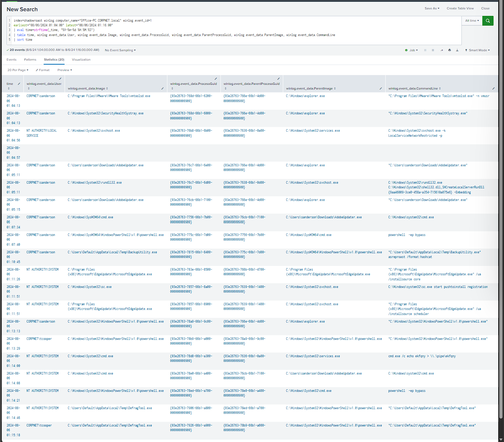Open No Event Sampling dropdown
504x442 pixels.
[x=120, y=50]
